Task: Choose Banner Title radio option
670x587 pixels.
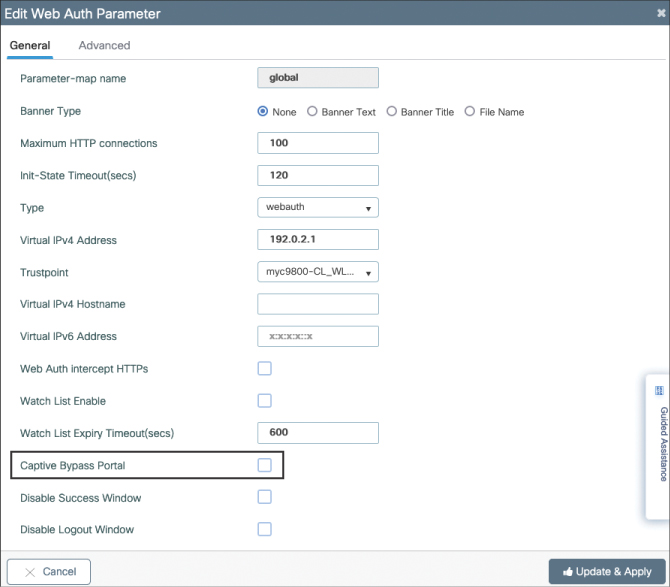Action: [x=391, y=112]
